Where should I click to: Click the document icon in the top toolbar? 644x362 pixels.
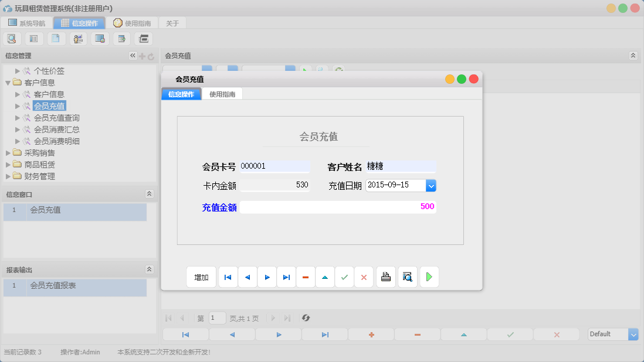point(56,38)
